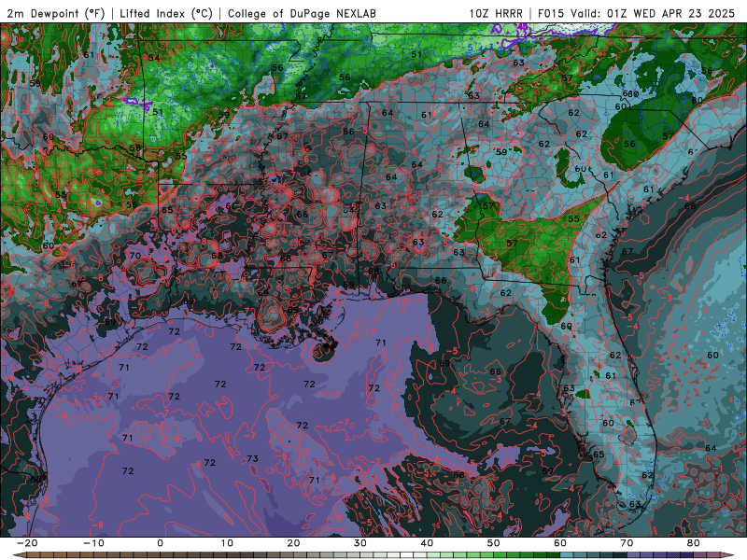The width and height of the screenshot is (747, 560).
Task: Click the "College of DuPage NEXLAB" label
Action: (x=302, y=13)
